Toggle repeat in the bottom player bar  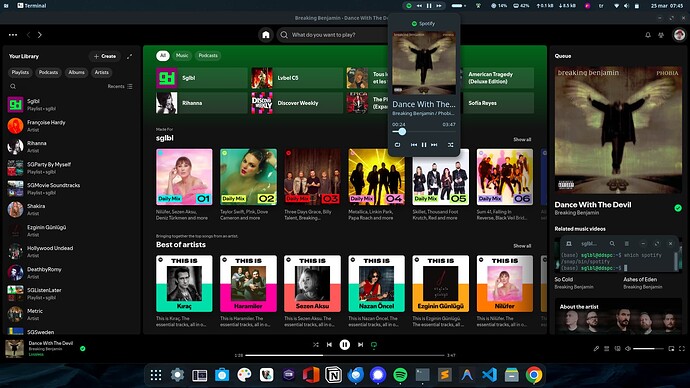click(374, 345)
